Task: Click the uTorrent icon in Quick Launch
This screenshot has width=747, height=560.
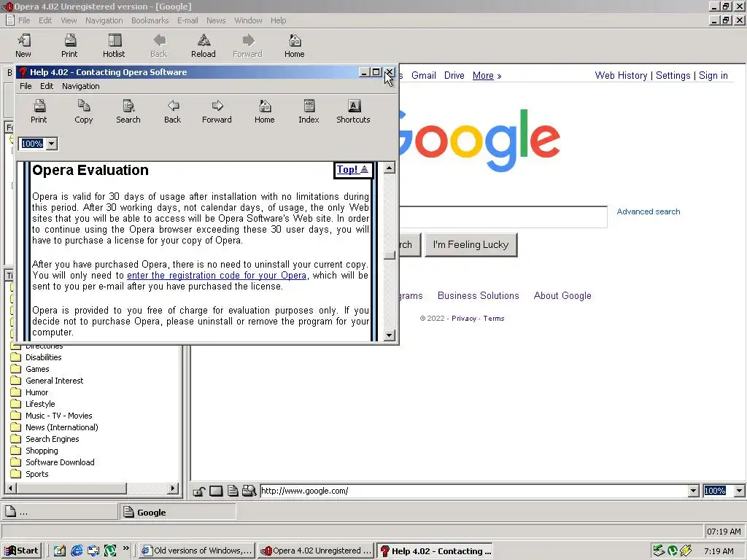Action: 111,551
